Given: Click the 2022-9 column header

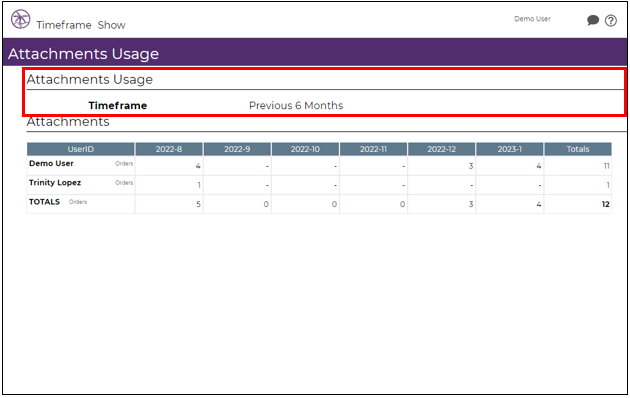Looking at the screenshot, I should [x=237, y=149].
